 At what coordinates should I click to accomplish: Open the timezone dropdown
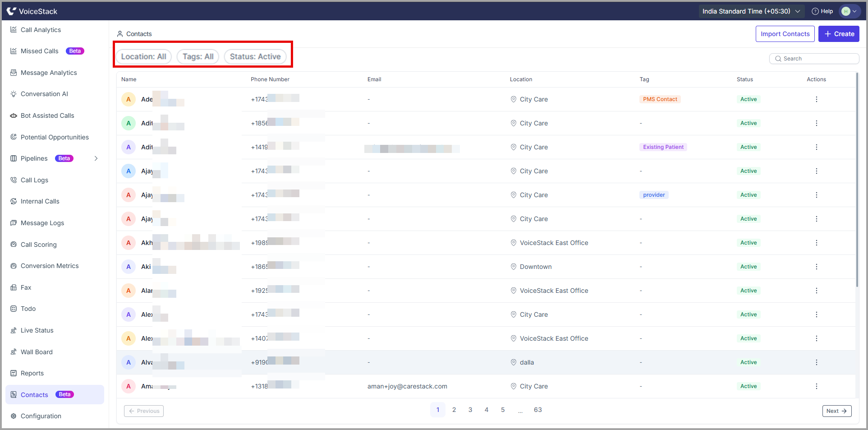point(751,11)
